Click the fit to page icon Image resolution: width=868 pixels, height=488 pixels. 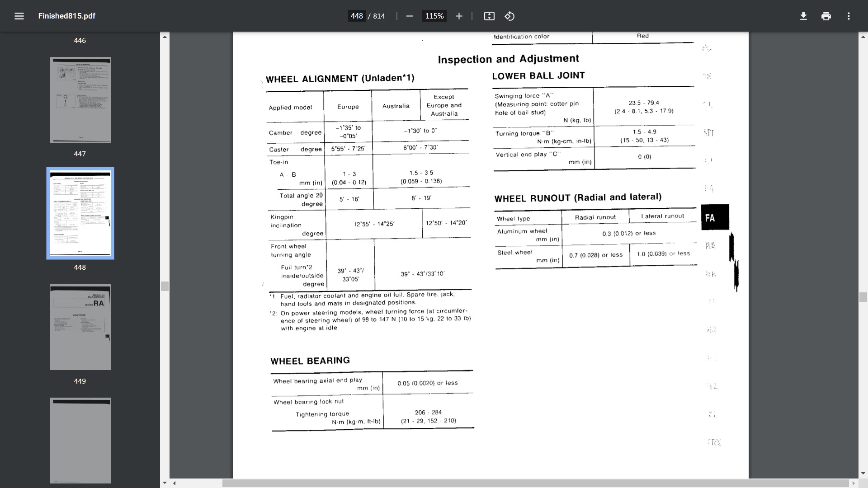[x=489, y=16]
